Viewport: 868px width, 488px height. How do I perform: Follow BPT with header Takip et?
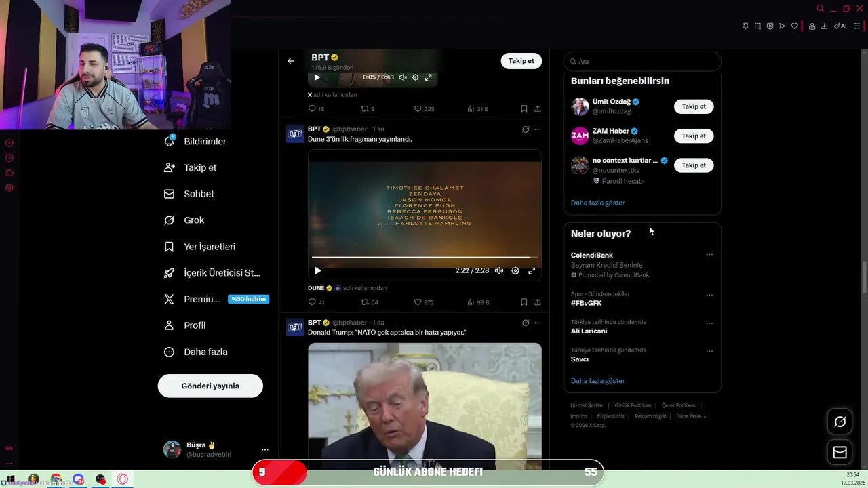click(x=521, y=61)
